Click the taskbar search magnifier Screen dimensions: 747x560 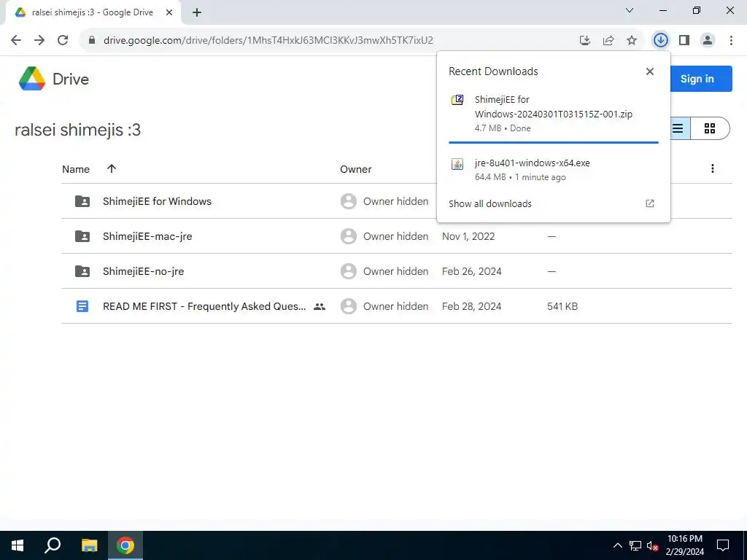pyautogui.click(x=53, y=545)
